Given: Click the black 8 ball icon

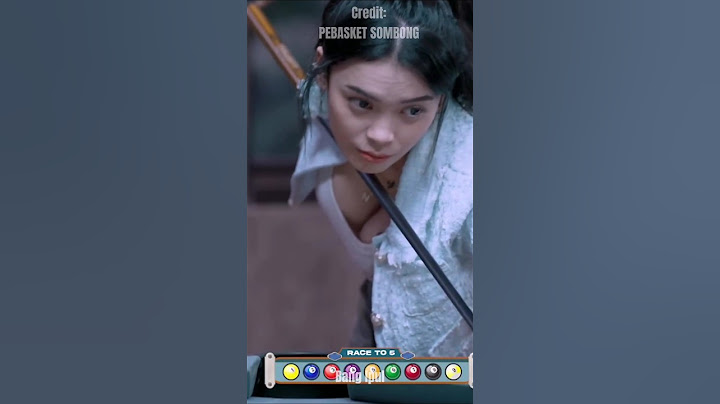Looking at the screenshot, I should 433,371.
